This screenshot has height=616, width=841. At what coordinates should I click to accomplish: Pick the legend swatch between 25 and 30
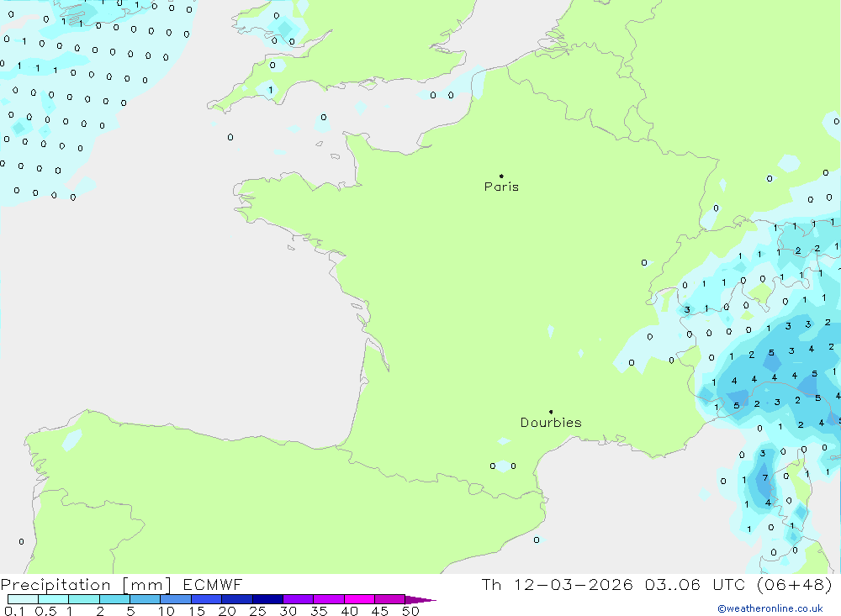[267, 599]
